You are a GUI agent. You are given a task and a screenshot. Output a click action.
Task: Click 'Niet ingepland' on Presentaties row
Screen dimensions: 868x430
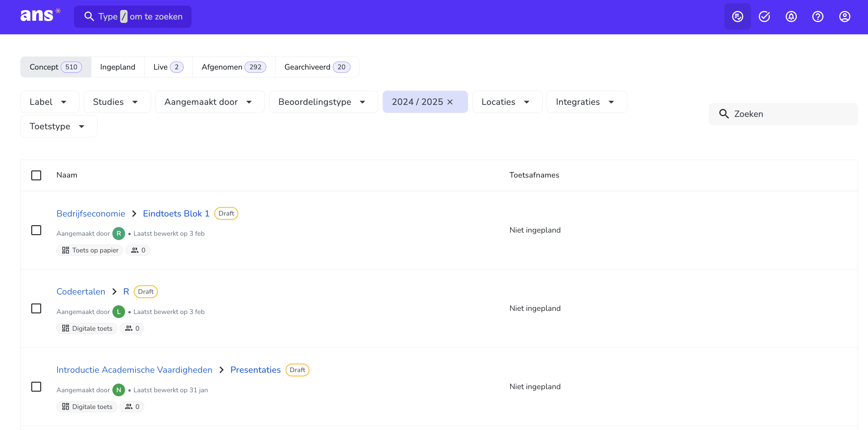click(535, 387)
